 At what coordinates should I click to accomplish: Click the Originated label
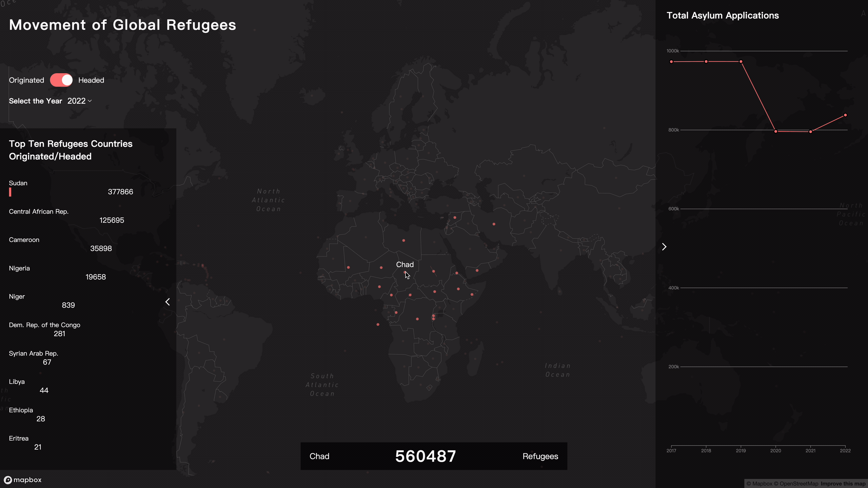[26, 80]
